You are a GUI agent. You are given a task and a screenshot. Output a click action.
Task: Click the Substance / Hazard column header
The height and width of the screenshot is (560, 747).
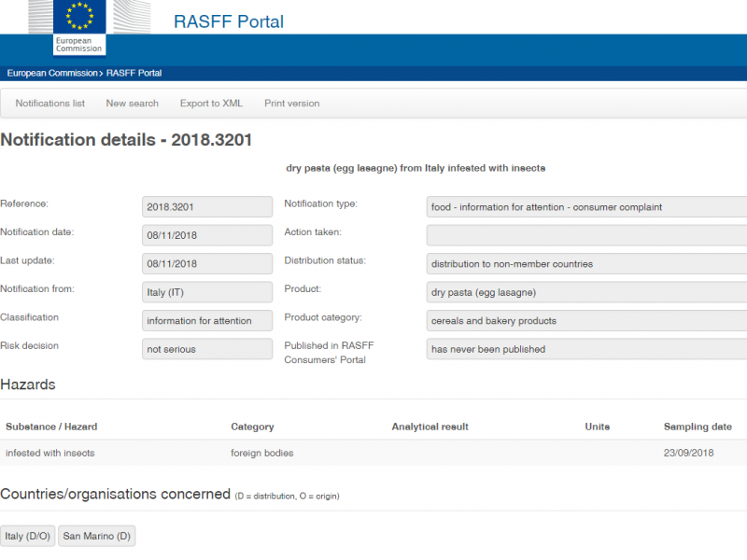click(51, 427)
